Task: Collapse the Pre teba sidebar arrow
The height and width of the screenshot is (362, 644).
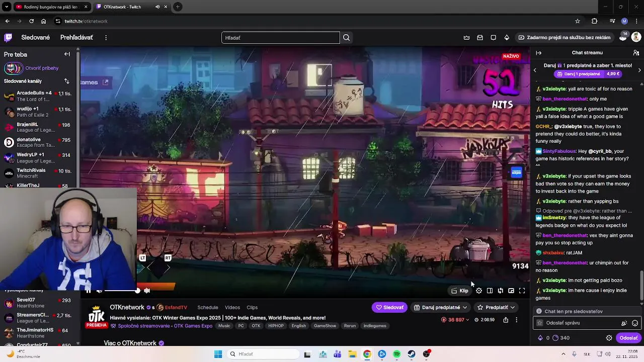Action: coord(67,54)
